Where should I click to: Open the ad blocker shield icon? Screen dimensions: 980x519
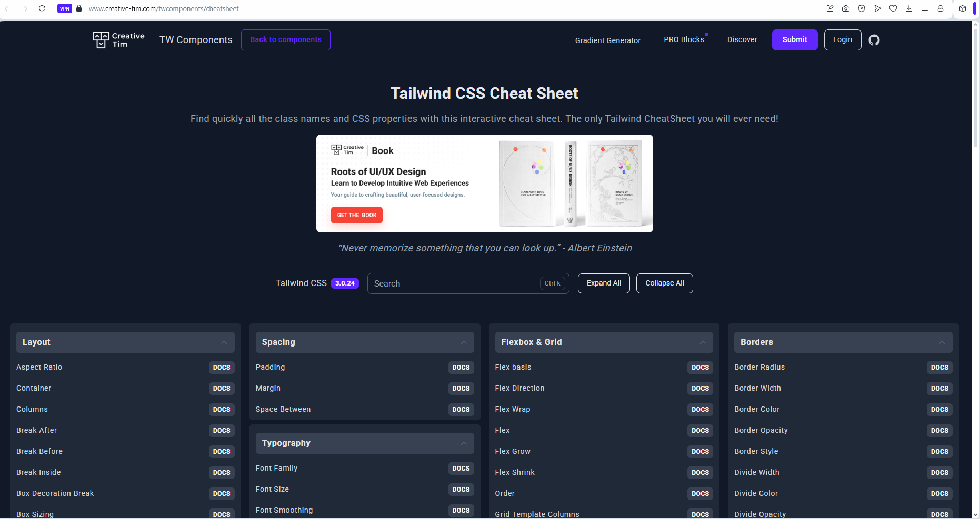coord(862,8)
